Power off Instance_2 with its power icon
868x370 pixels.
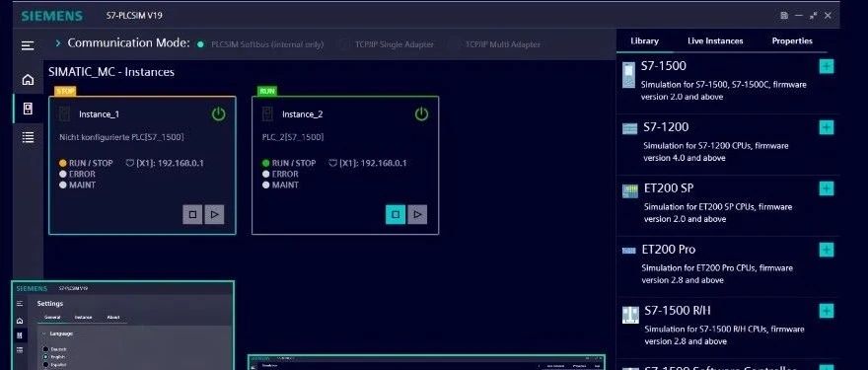(422, 114)
